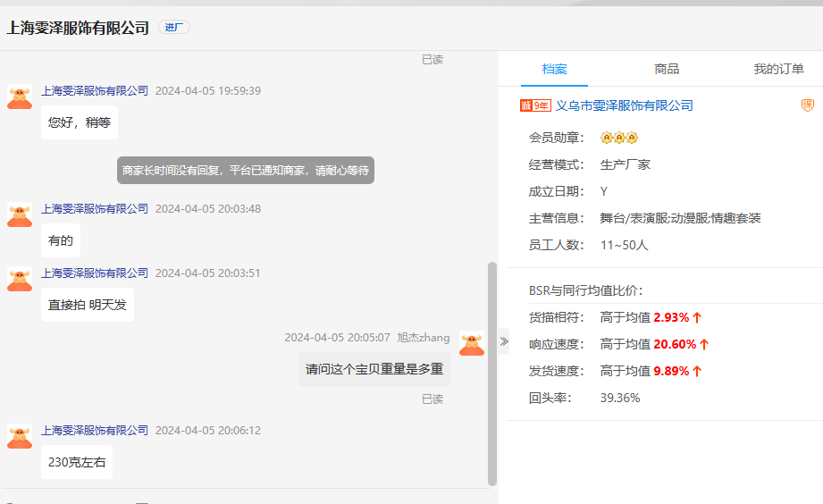The width and height of the screenshot is (823, 504).
Task: Click the '请问这个宝贝重量是多重' message bubble
Action: [374, 368]
